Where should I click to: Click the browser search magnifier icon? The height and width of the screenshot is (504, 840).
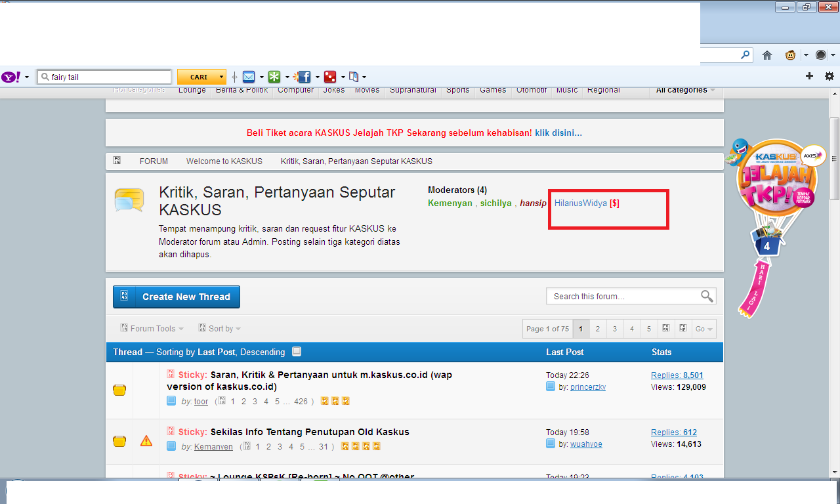[745, 55]
